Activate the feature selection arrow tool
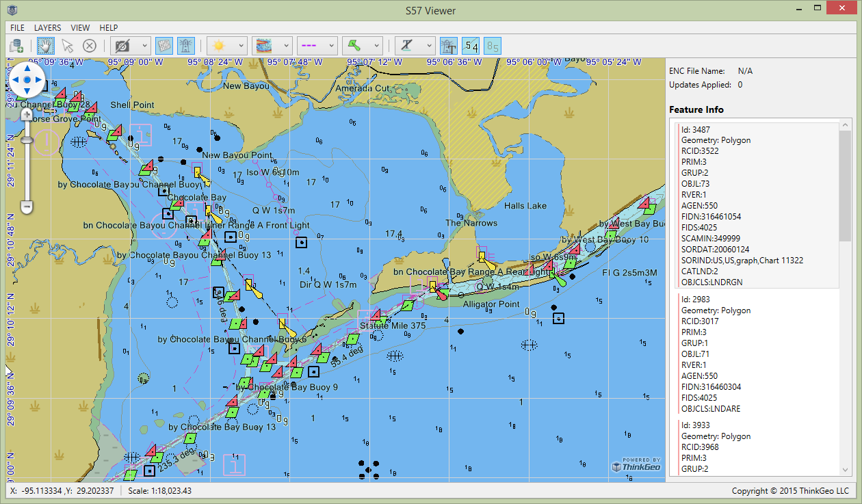This screenshot has width=862, height=504. (x=67, y=45)
